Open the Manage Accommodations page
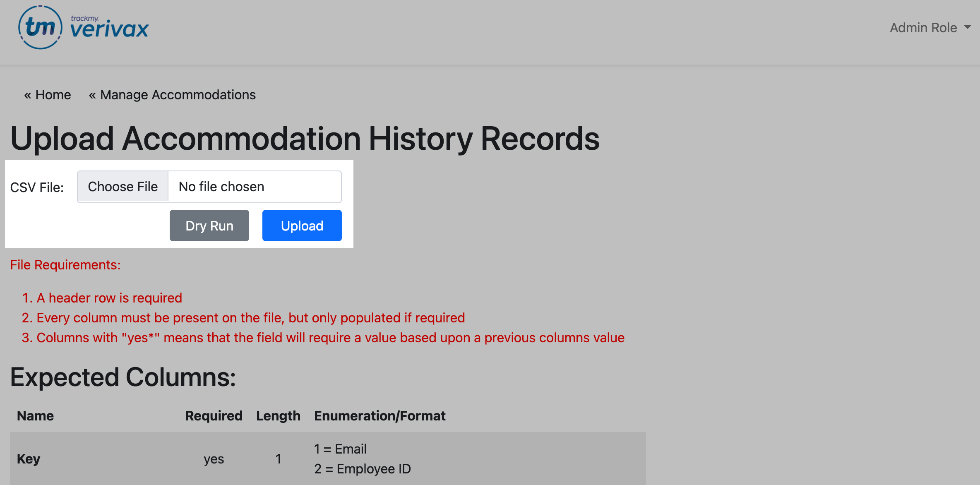Viewport: 980px width, 485px height. 177,95
